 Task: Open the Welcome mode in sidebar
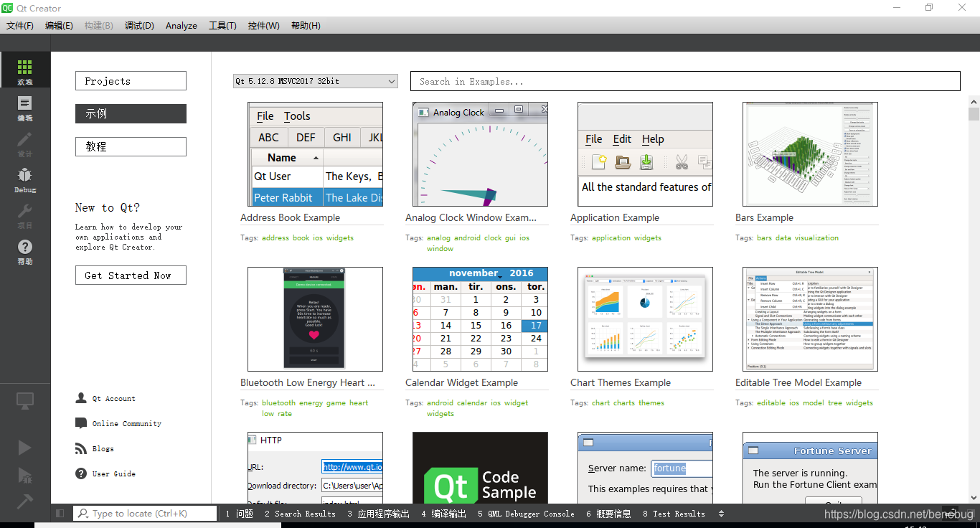(25, 70)
